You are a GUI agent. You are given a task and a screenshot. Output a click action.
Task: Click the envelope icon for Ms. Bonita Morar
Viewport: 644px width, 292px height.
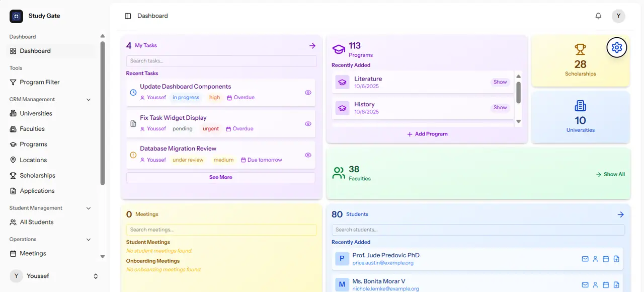click(585, 285)
